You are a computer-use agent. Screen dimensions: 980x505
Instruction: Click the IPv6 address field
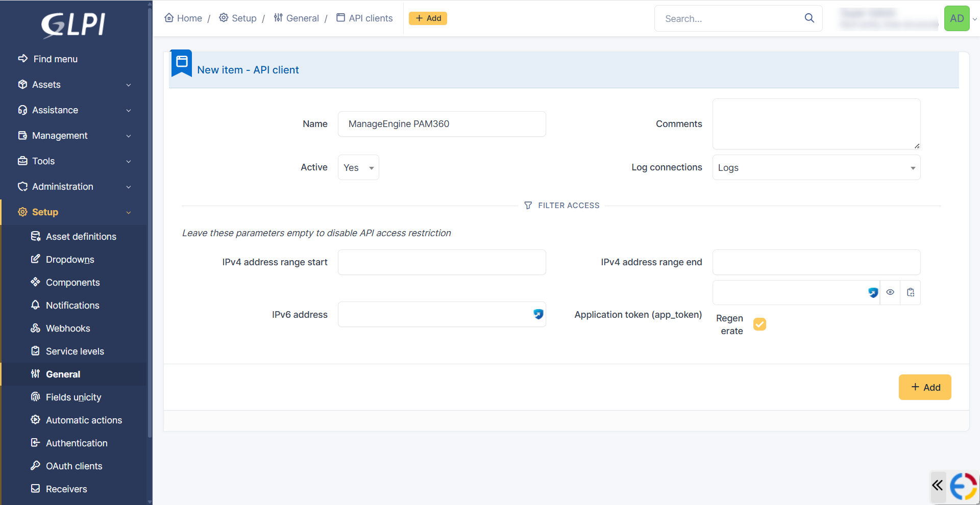tap(442, 314)
